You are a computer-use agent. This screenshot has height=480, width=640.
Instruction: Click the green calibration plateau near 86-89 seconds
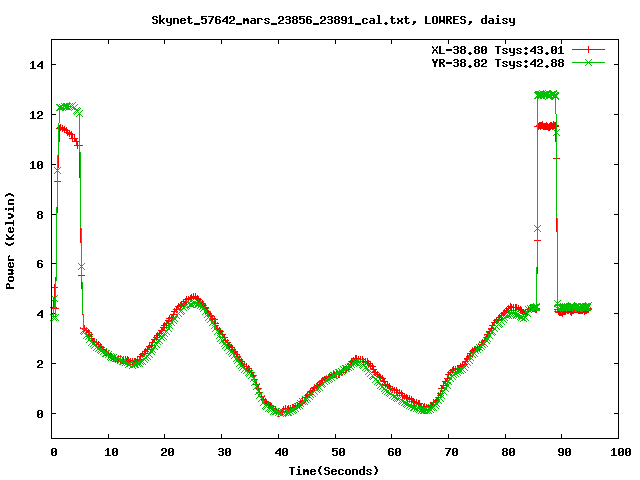click(x=546, y=95)
